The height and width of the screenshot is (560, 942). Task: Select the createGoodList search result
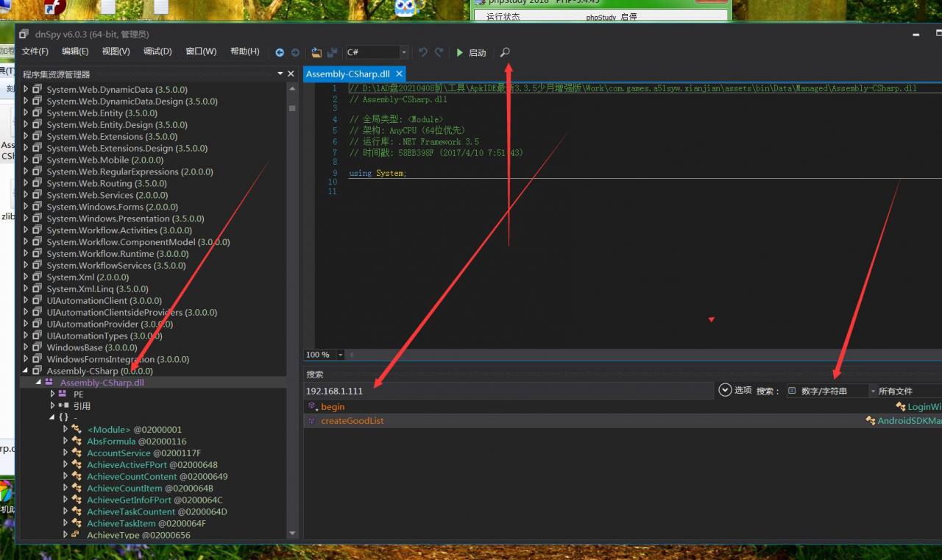tap(353, 421)
